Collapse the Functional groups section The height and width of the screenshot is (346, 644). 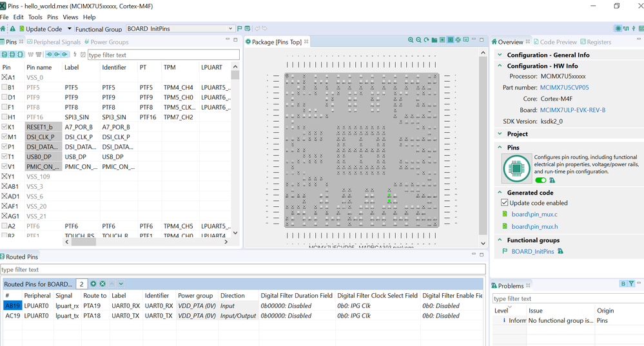(x=500, y=240)
